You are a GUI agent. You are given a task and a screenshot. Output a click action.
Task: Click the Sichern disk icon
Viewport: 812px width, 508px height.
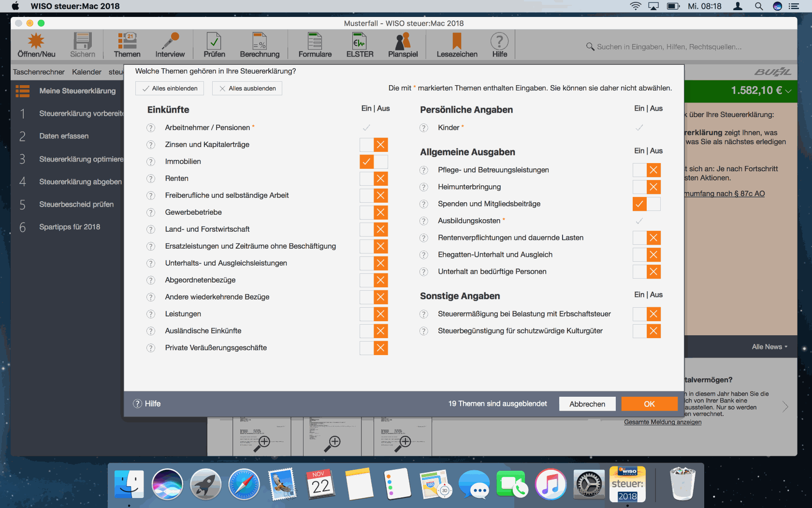83,45
